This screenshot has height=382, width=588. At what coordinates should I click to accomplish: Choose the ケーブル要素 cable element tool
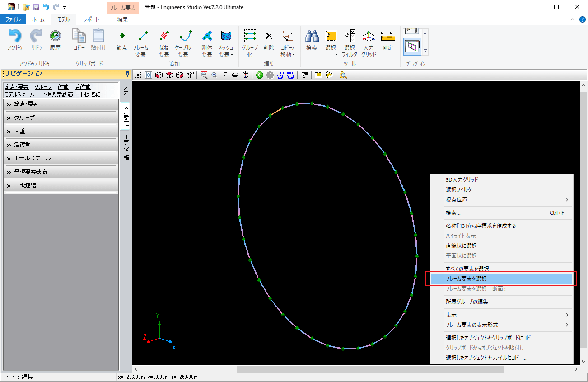pos(183,40)
